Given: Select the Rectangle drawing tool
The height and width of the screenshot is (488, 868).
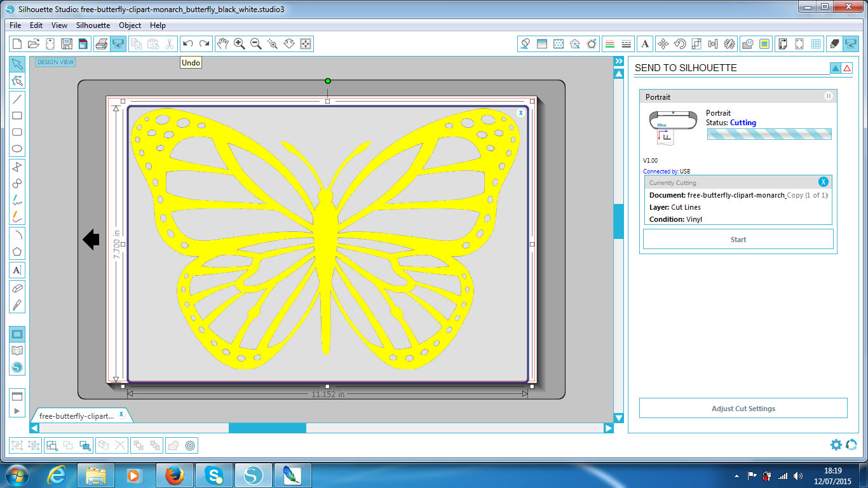Looking at the screenshot, I should (x=17, y=116).
